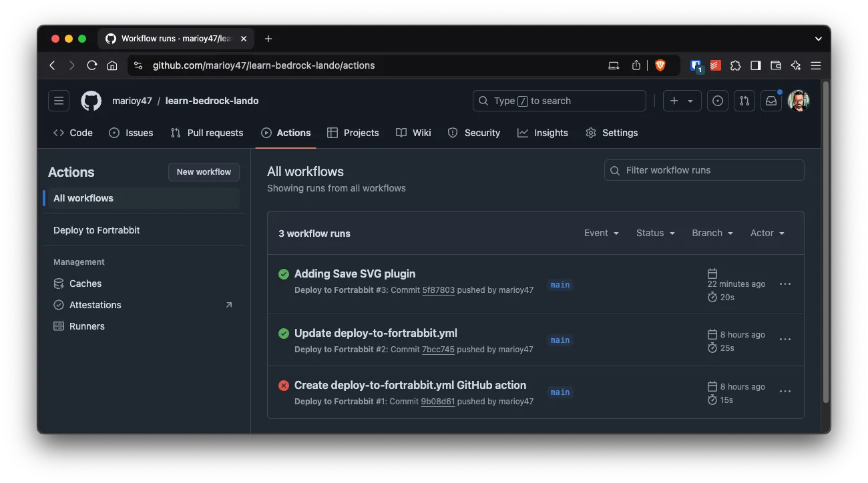Switch to the Security tab
868x483 pixels.
pyautogui.click(x=474, y=133)
